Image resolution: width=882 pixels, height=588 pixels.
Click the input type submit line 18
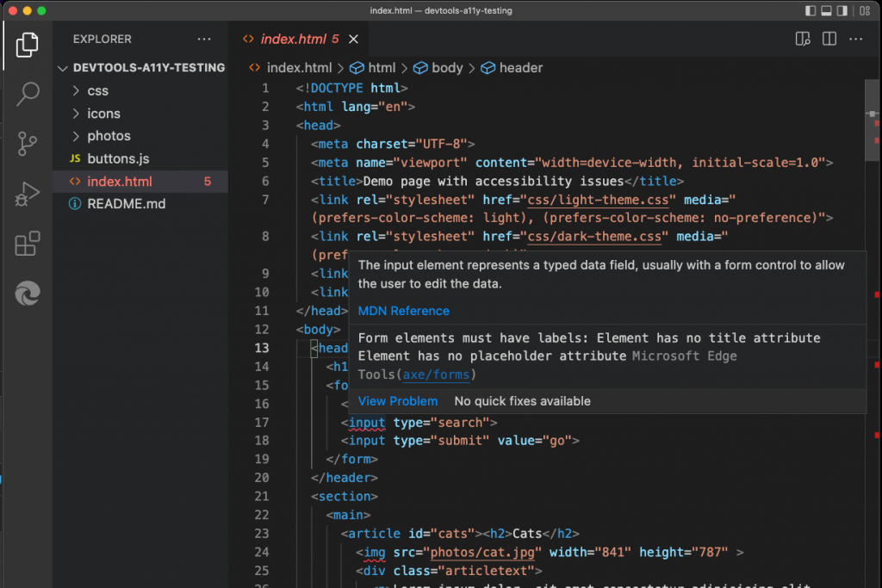[x=460, y=441]
